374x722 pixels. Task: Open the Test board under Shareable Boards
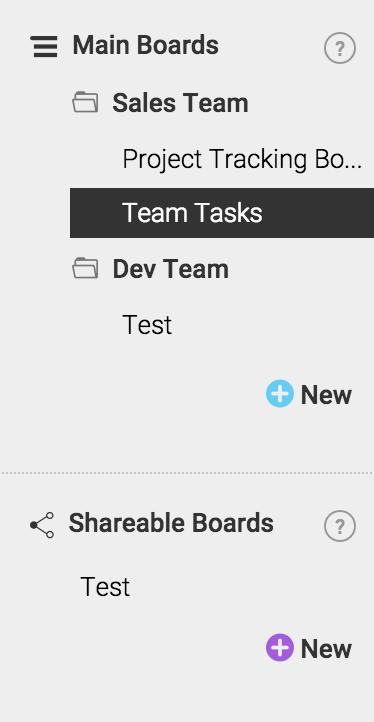click(x=105, y=587)
